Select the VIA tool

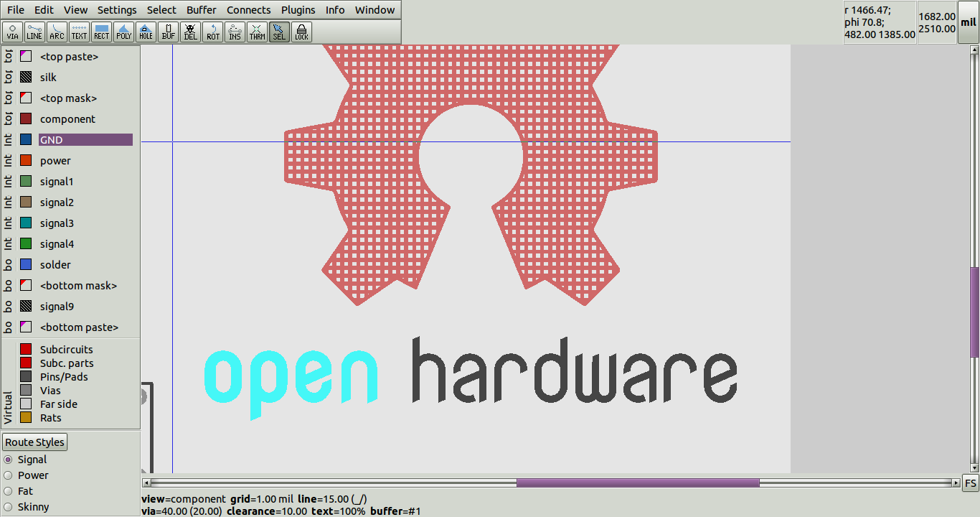13,32
